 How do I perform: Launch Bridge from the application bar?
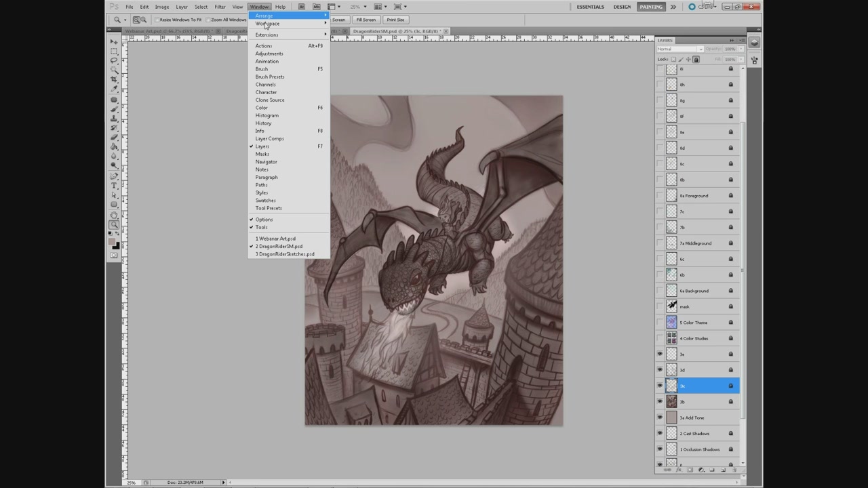click(x=302, y=7)
